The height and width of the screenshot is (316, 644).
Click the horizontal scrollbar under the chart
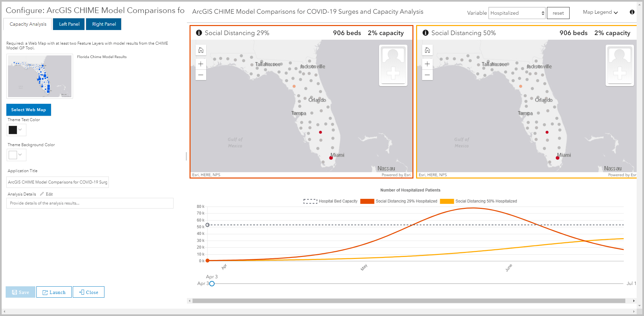(x=409, y=301)
